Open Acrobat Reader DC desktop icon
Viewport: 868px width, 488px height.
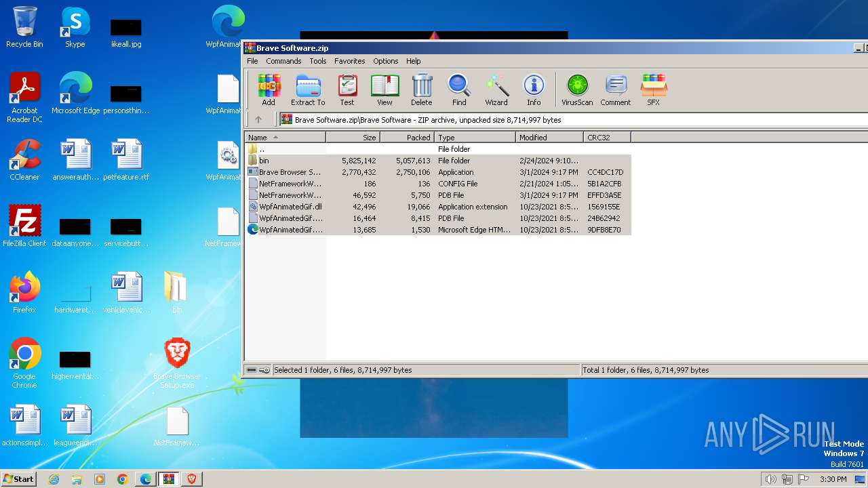click(x=24, y=98)
